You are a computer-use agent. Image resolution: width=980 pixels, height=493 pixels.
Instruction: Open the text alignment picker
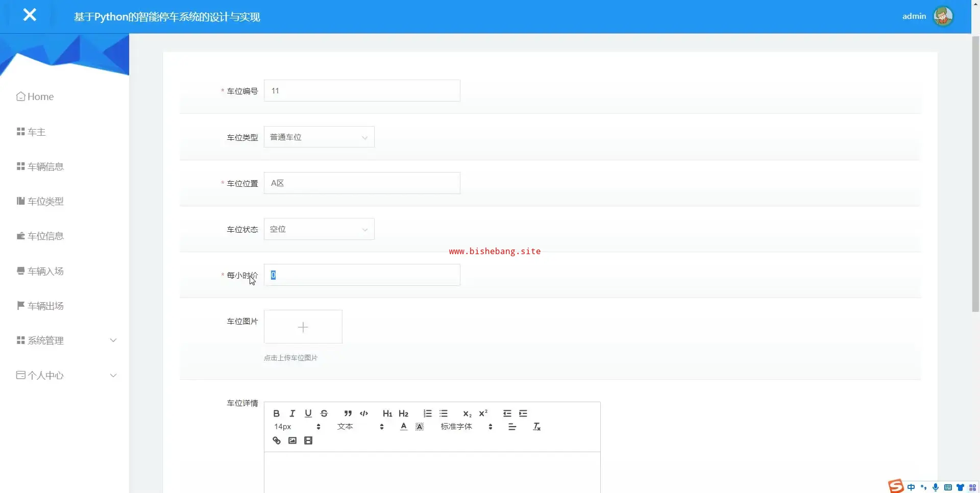pyautogui.click(x=512, y=427)
